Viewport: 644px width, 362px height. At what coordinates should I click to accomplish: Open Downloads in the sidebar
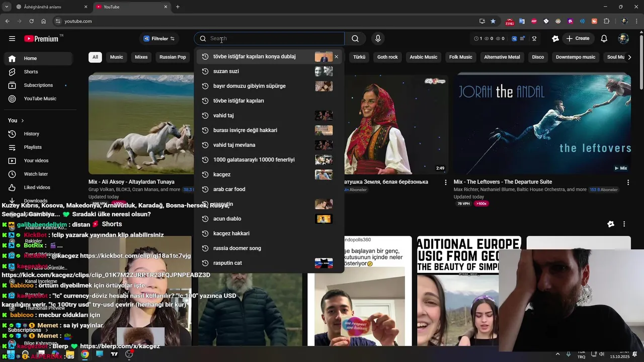click(x=39, y=201)
